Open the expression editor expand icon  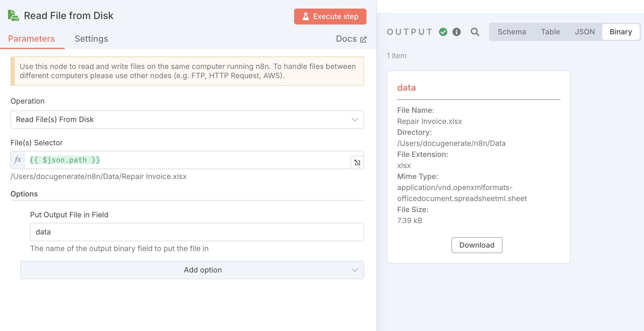coord(357,162)
